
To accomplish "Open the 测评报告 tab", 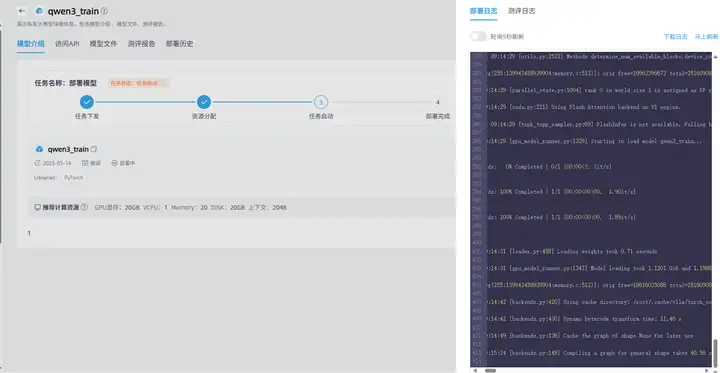I will coord(141,44).
